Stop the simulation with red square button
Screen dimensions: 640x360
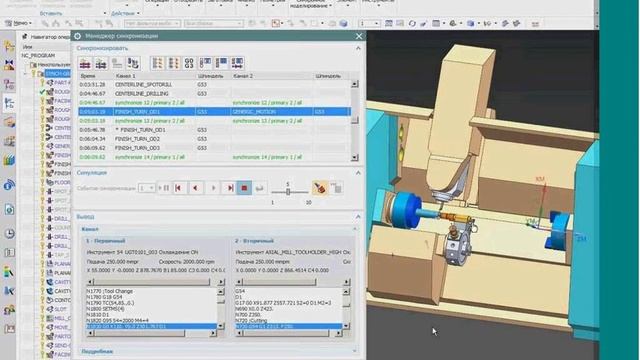[x=244, y=188]
